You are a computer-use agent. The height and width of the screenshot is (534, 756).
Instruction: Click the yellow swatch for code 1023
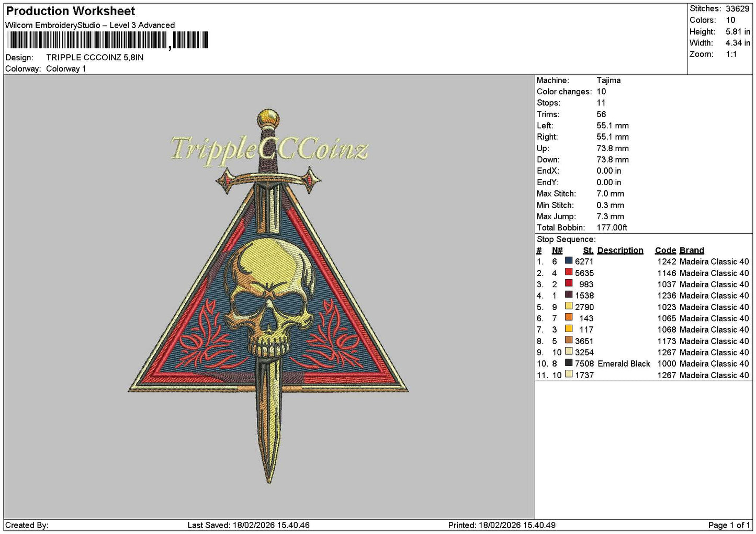coord(569,306)
